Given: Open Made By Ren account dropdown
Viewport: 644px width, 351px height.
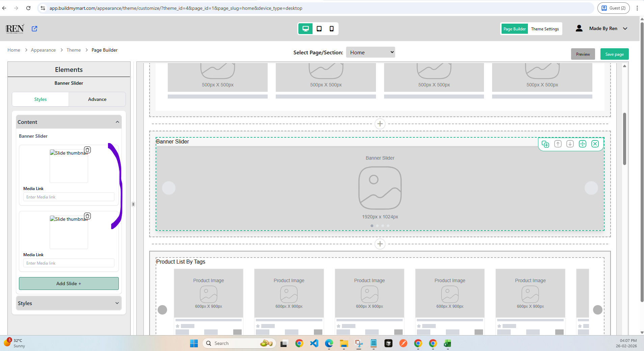Looking at the screenshot, I should pyautogui.click(x=608, y=28).
